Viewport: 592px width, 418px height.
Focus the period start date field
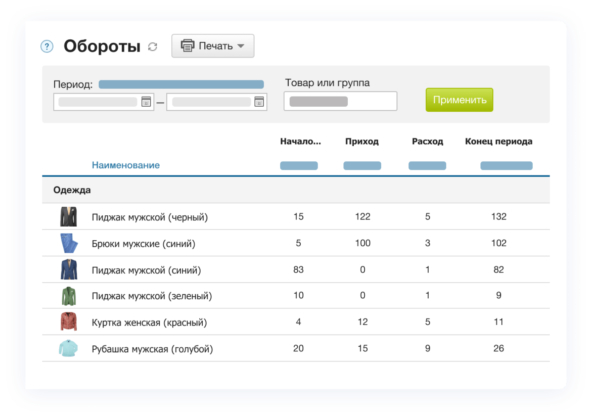103,102
